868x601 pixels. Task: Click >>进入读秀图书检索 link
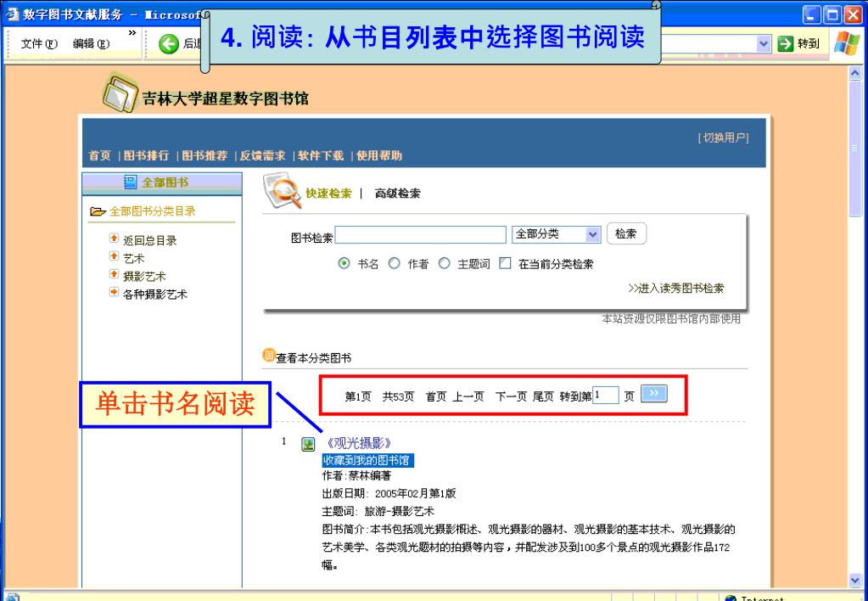tap(676, 288)
